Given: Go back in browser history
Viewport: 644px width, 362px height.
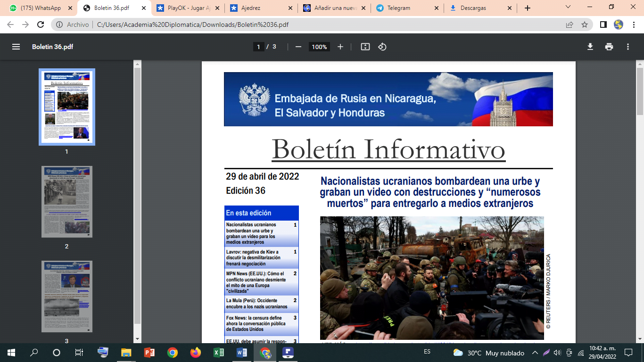Looking at the screenshot, I should (x=10, y=25).
